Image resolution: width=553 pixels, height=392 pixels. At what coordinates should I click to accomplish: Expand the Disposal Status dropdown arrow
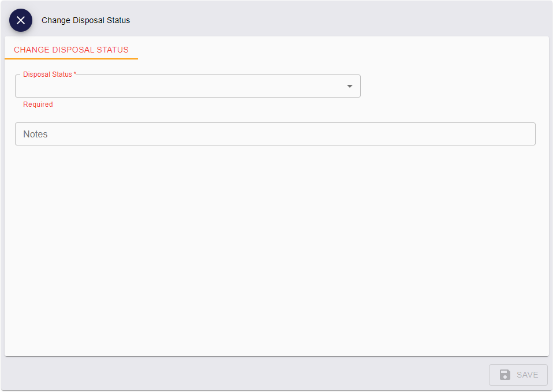tap(349, 86)
